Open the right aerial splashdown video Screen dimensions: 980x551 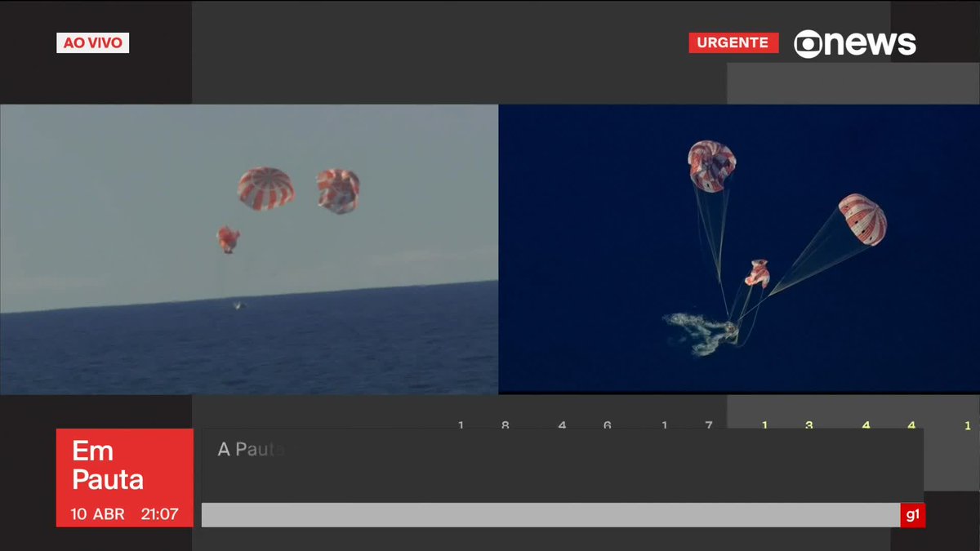(x=739, y=249)
